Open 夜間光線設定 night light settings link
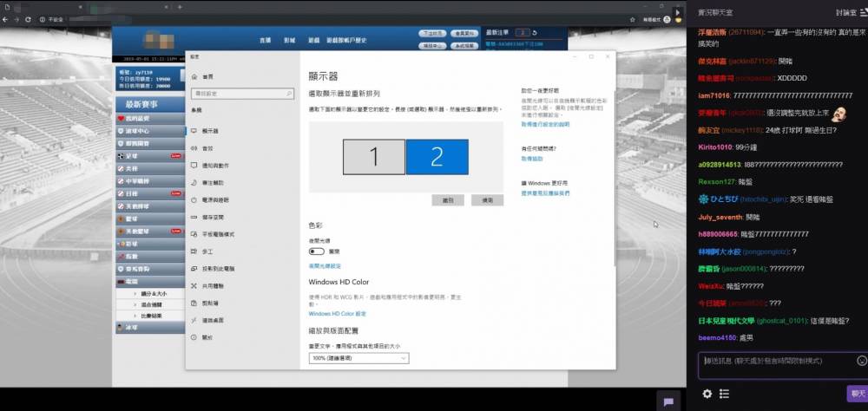The height and width of the screenshot is (411, 868). (325, 266)
